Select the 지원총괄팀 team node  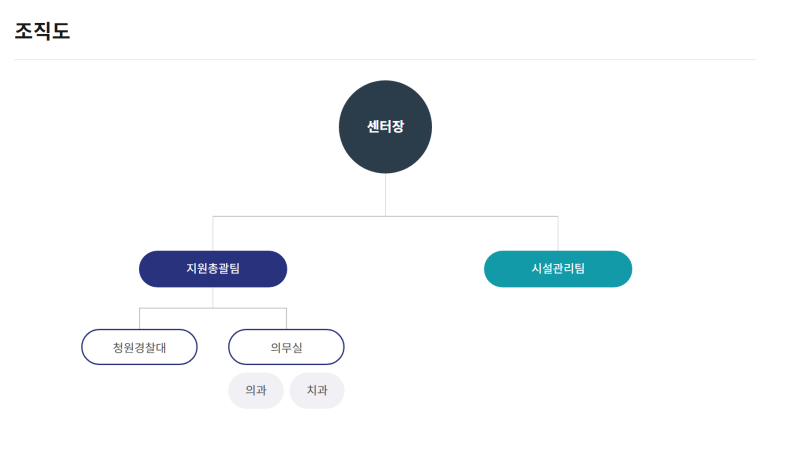coord(213,269)
